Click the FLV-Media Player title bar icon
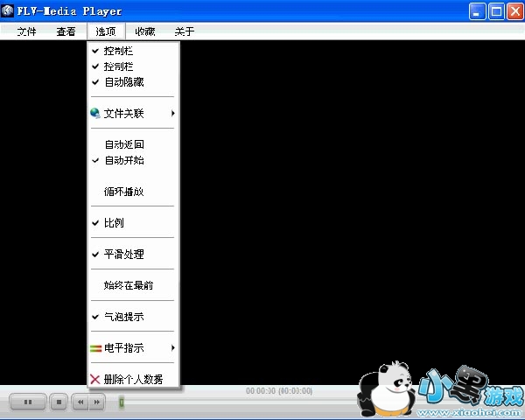The height and width of the screenshot is (420, 525). click(7, 10)
